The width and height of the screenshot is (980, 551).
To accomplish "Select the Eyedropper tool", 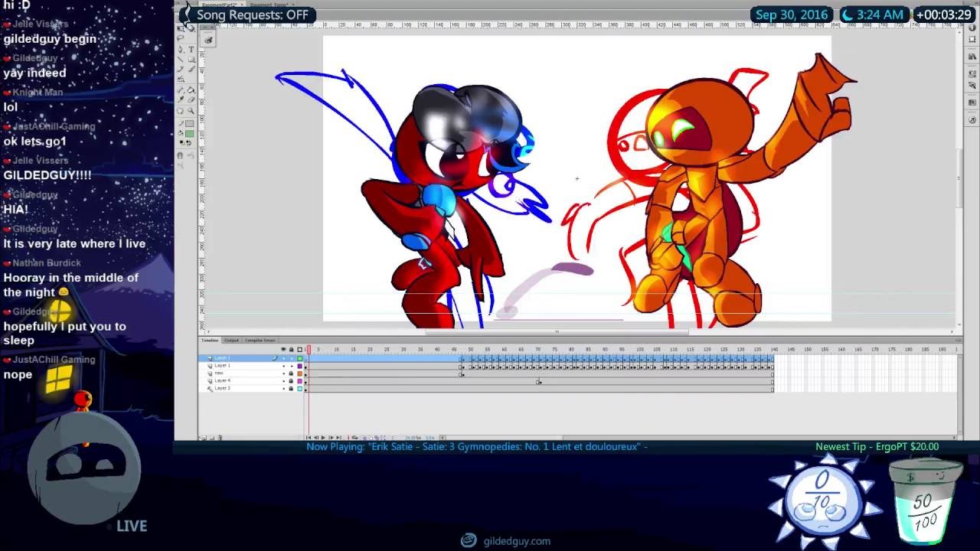I will [181, 99].
